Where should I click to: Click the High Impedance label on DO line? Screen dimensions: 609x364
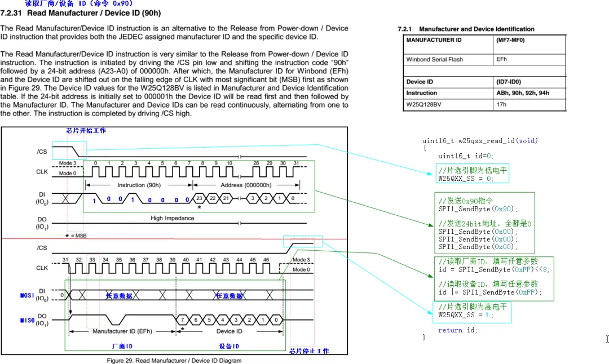[x=172, y=218]
